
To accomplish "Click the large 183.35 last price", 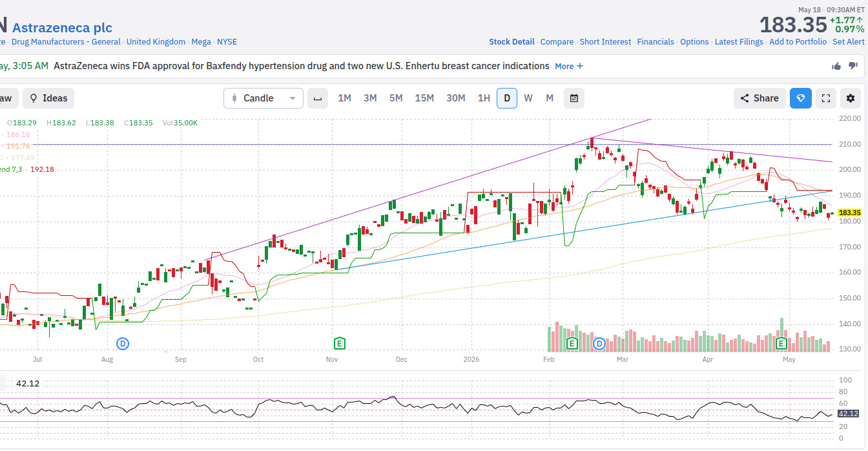I will 793,25.
